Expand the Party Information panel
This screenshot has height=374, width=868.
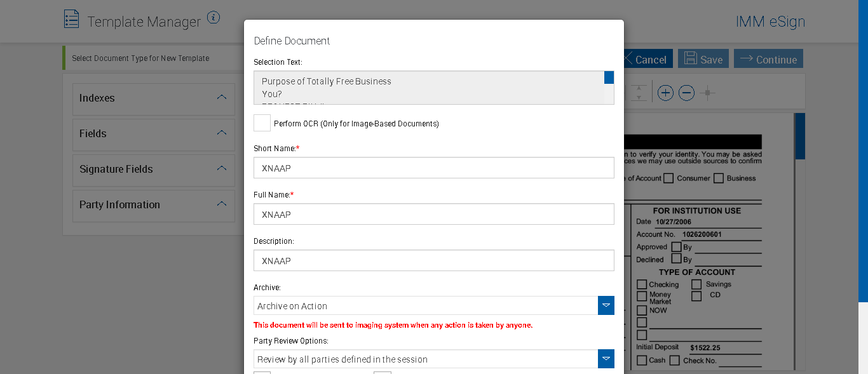coord(221,204)
